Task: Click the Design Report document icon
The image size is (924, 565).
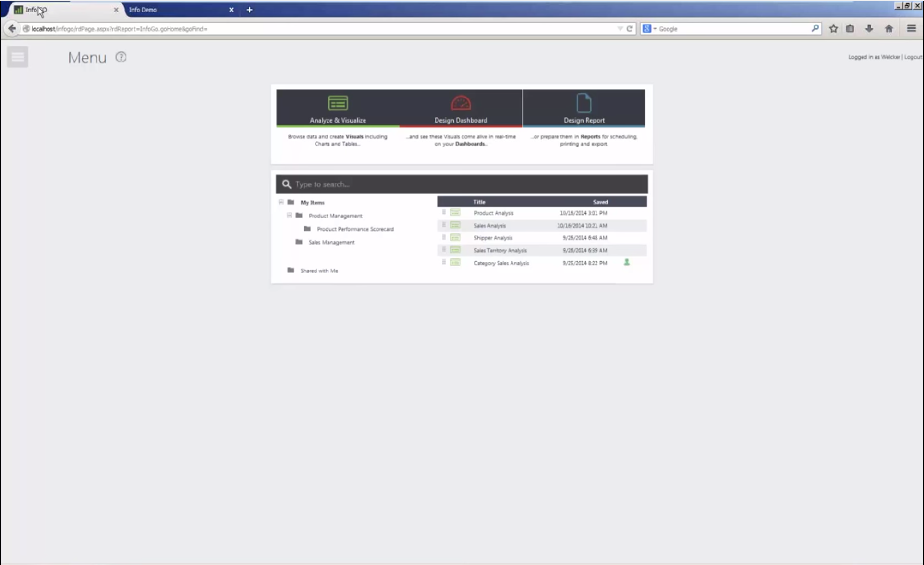Action: (584, 103)
